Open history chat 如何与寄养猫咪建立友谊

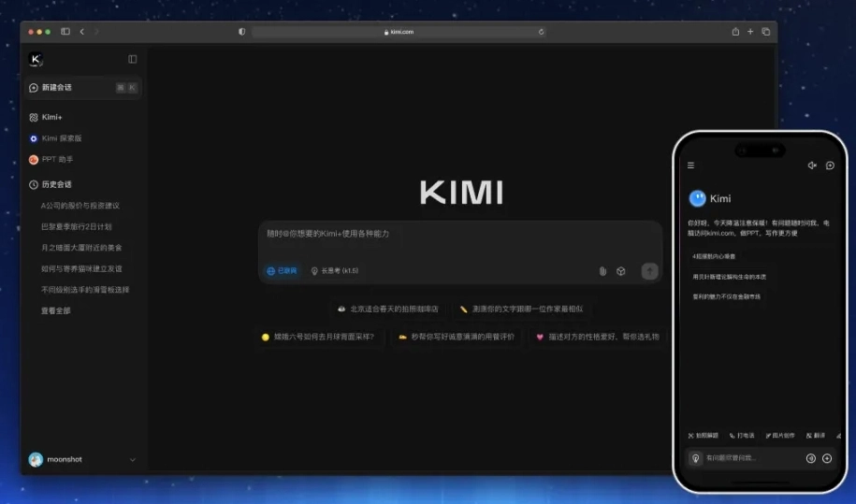(81, 268)
